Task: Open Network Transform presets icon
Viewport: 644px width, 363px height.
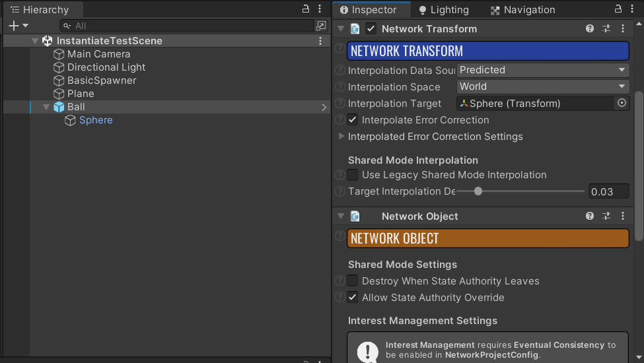Action: (x=606, y=28)
